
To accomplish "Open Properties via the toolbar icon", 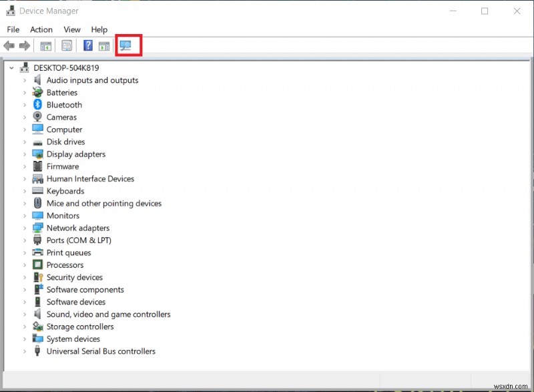I will click(x=67, y=45).
